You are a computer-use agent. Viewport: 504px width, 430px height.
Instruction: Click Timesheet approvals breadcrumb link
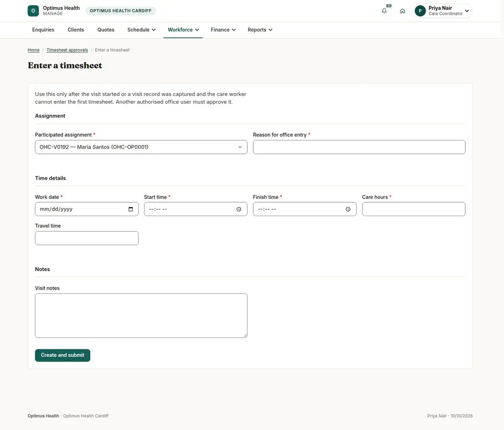point(67,50)
